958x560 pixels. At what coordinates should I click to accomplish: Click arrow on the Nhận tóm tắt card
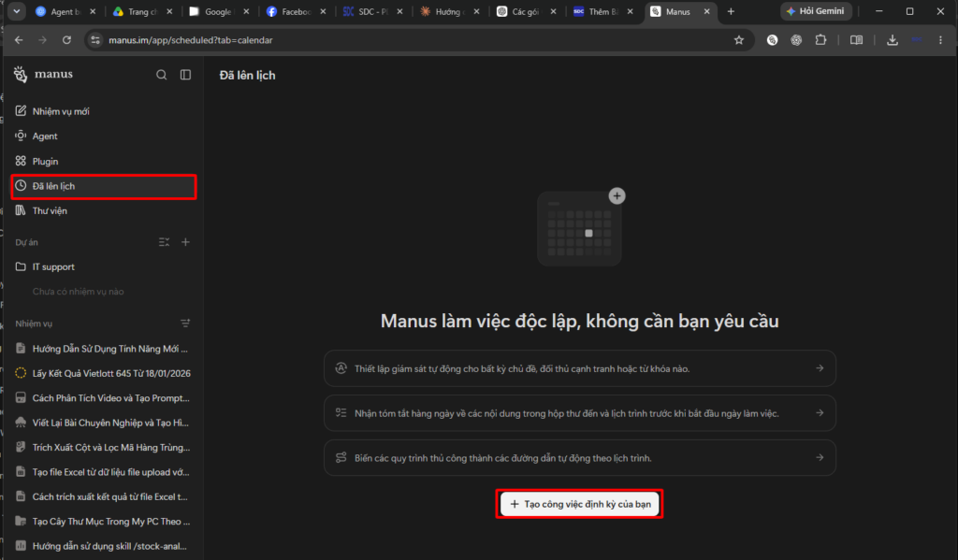tap(820, 413)
